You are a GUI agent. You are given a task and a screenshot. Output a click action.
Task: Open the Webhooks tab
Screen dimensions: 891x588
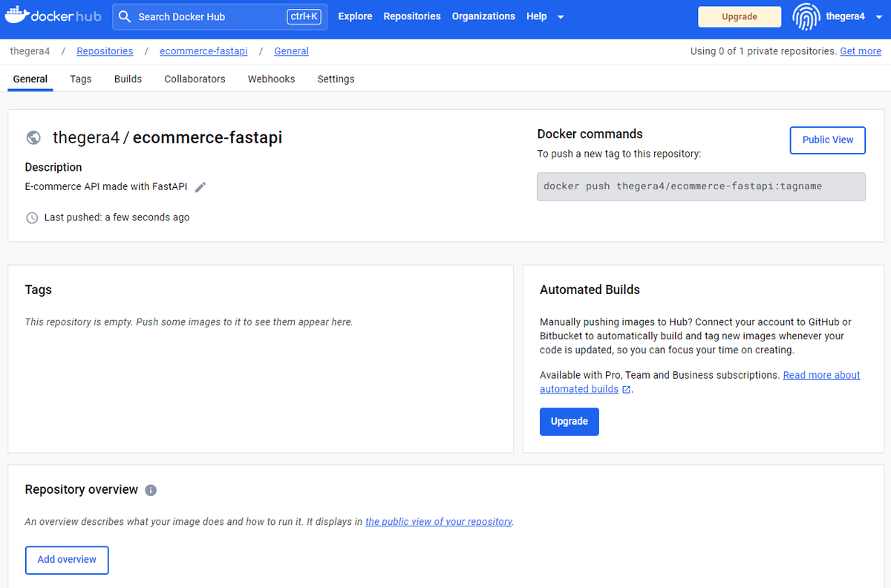click(271, 79)
